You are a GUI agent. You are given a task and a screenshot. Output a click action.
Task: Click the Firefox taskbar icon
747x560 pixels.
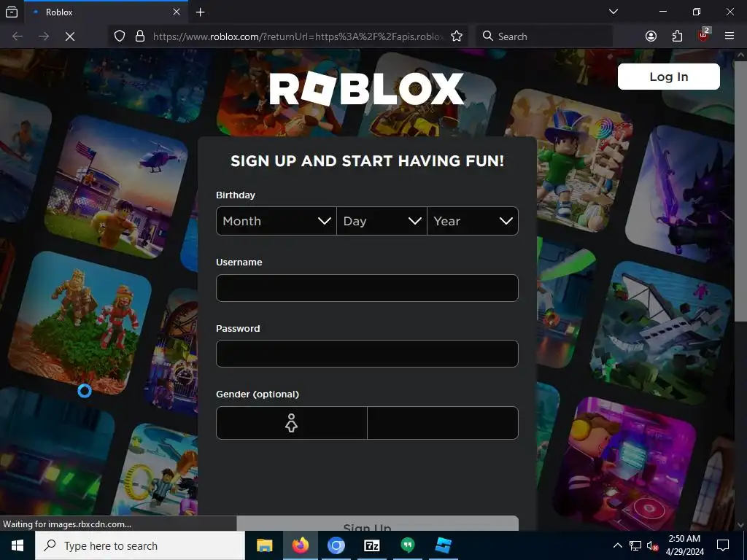click(300, 545)
